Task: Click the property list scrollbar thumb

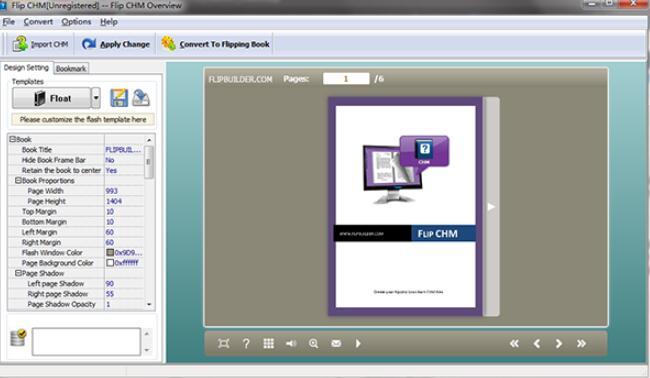Action: [x=149, y=162]
